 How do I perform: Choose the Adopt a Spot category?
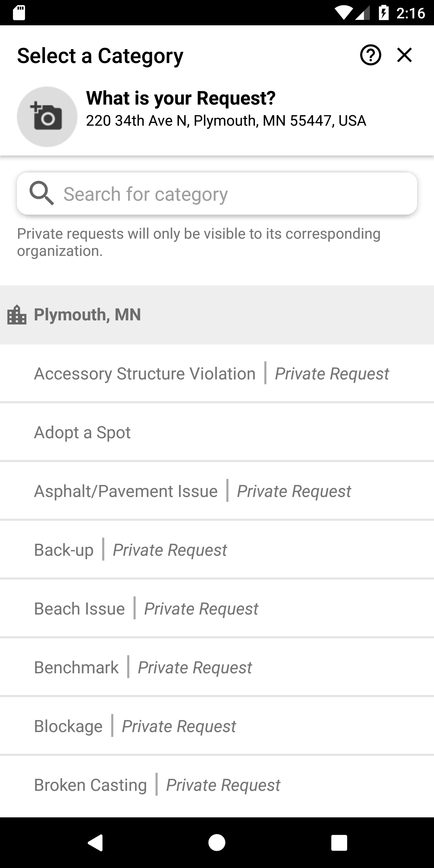click(217, 432)
